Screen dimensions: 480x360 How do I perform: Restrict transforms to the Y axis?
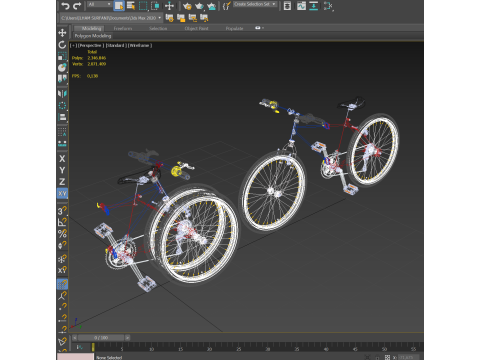click(62, 170)
